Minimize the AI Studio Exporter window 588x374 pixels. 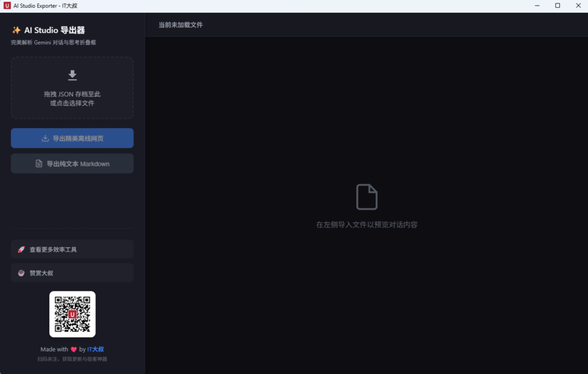(537, 6)
